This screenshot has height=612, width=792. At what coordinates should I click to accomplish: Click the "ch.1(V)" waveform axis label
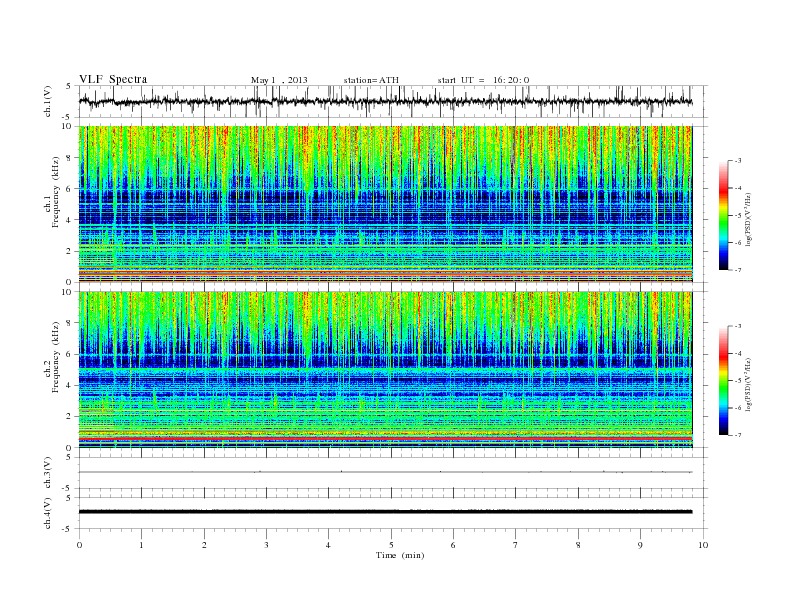[48, 101]
